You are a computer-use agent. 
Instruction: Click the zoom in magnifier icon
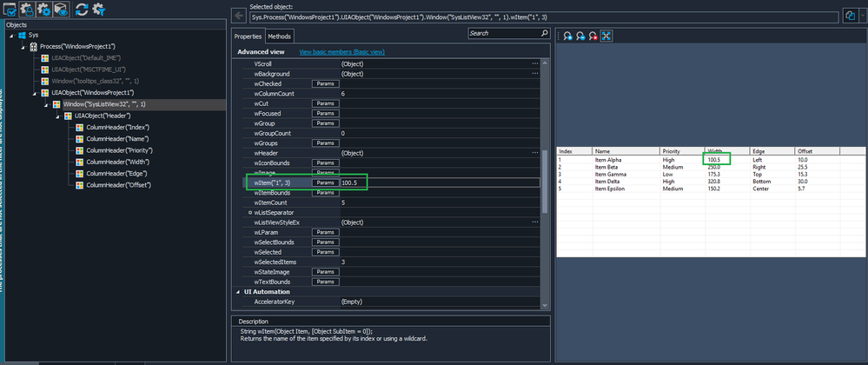click(x=567, y=36)
